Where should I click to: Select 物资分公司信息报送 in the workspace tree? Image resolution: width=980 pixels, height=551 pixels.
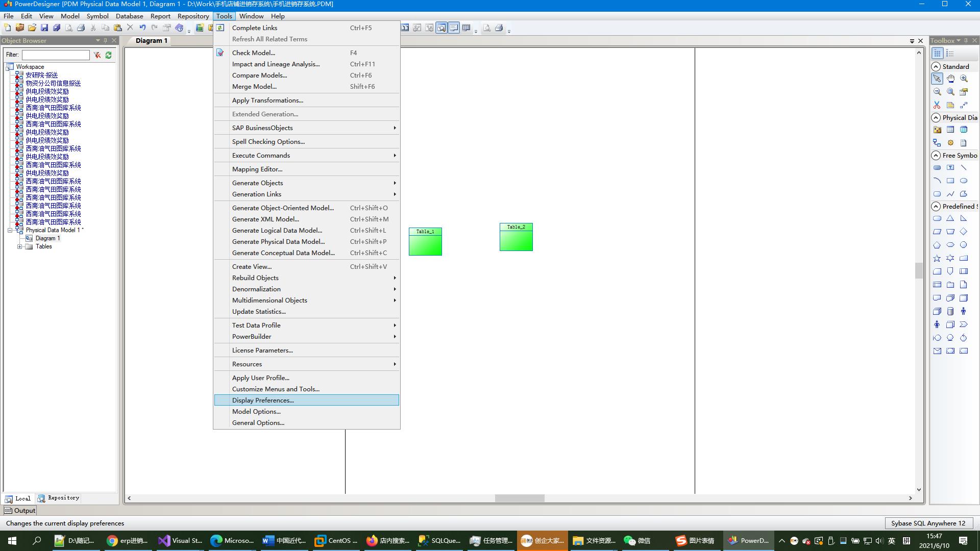53,84
